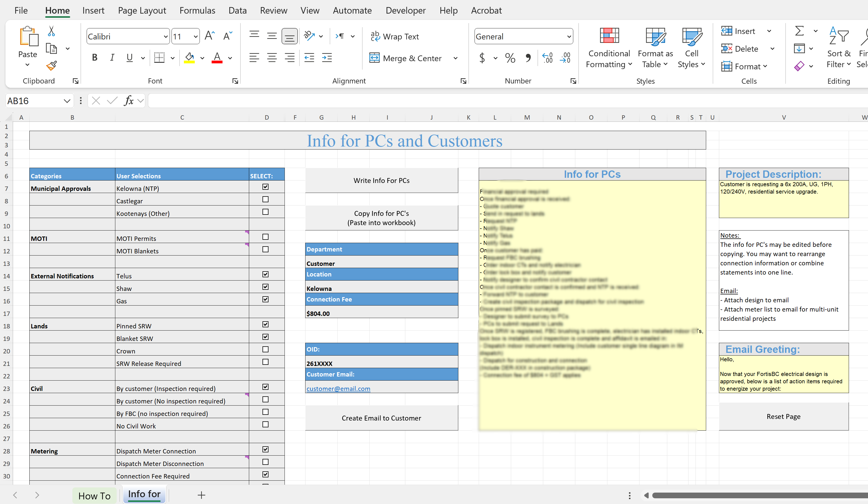The image size is (868, 504).
Task: Check the Castlegar checkbox
Action: [265, 199]
